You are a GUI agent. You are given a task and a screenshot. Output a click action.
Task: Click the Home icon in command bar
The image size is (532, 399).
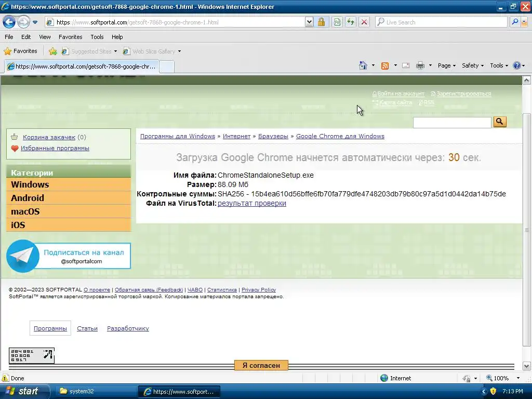(x=363, y=65)
